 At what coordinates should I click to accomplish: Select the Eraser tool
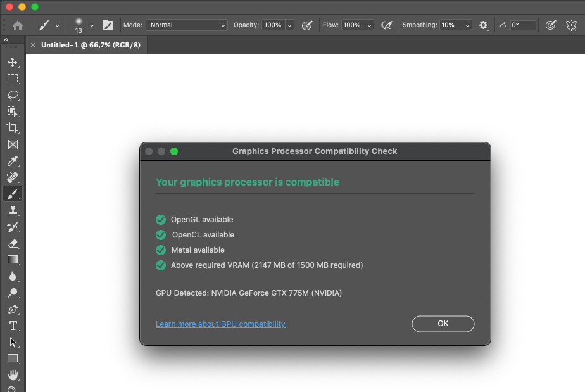(13, 243)
